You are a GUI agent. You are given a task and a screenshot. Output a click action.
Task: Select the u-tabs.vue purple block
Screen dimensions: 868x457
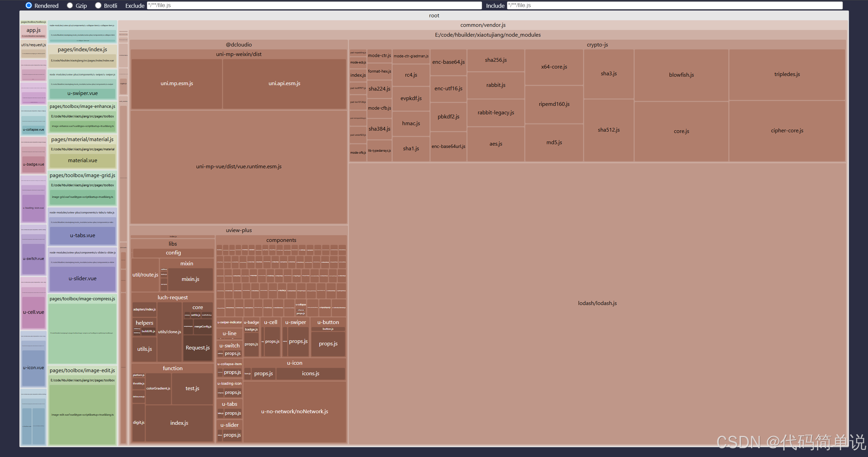point(82,235)
